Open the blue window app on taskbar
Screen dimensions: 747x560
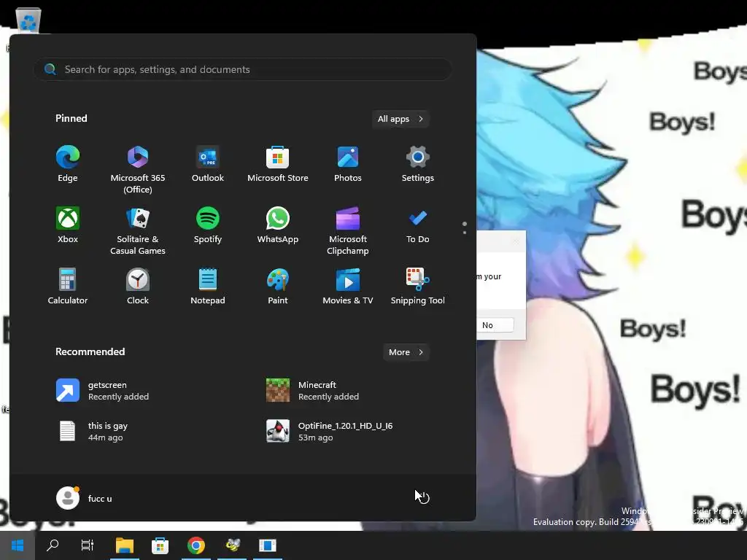(x=268, y=545)
